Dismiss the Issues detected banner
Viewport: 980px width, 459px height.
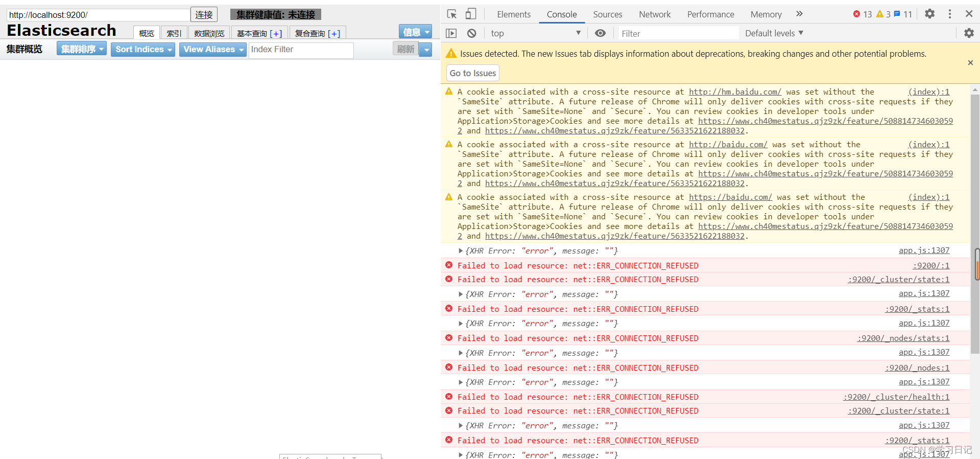click(x=970, y=62)
